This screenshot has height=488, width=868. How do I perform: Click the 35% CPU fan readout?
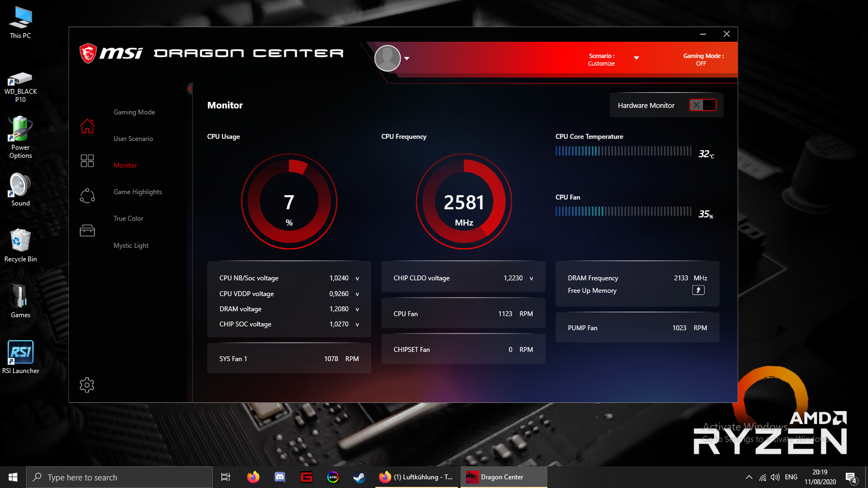point(706,214)
